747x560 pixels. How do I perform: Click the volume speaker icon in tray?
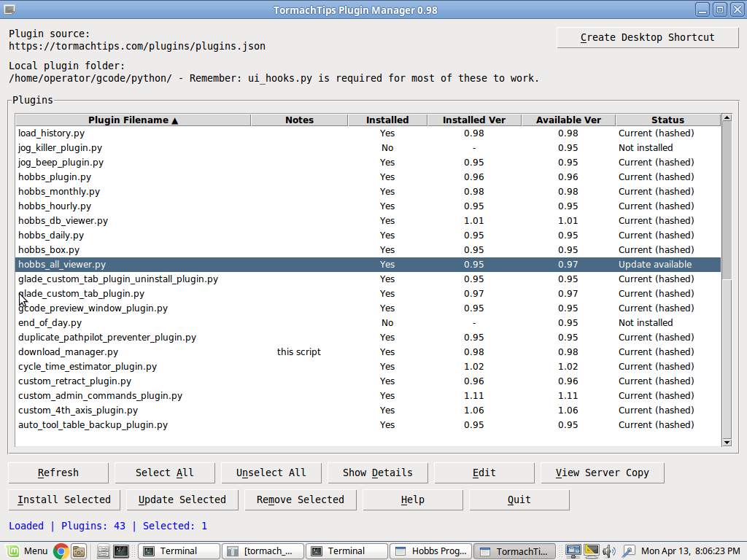[x=610, y=551]
